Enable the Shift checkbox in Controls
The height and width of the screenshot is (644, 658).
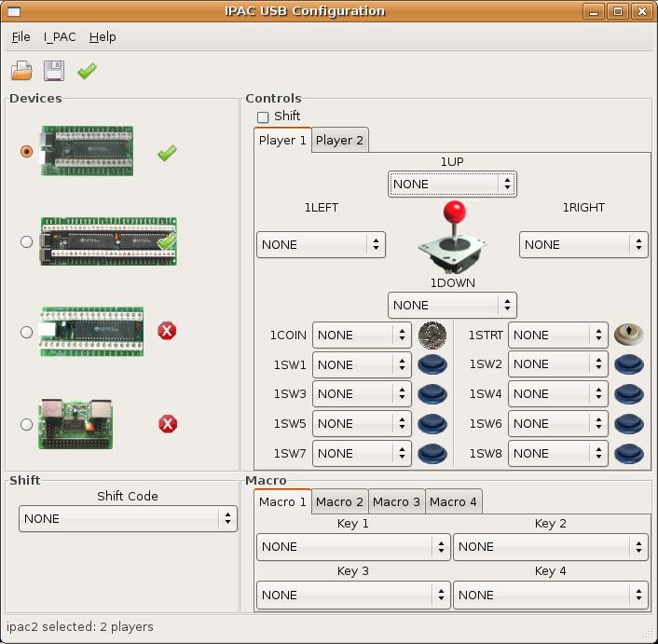263,116
